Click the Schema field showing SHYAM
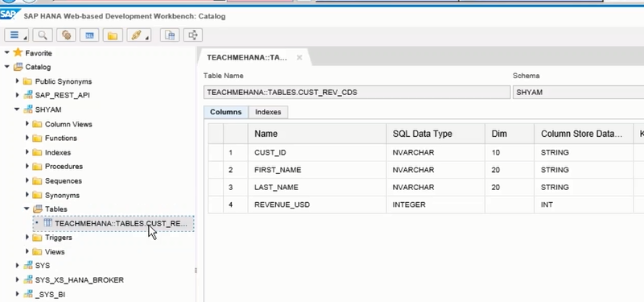 click(578, 93)
